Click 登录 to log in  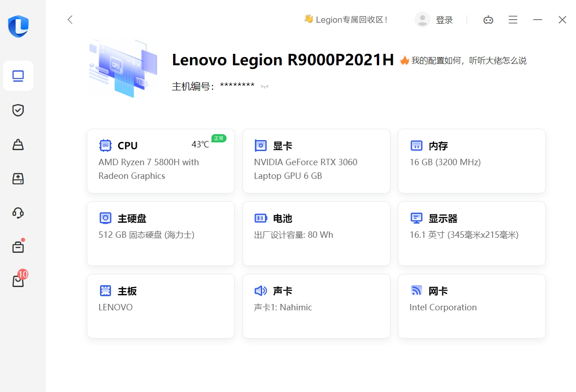(x=444, y=20)
